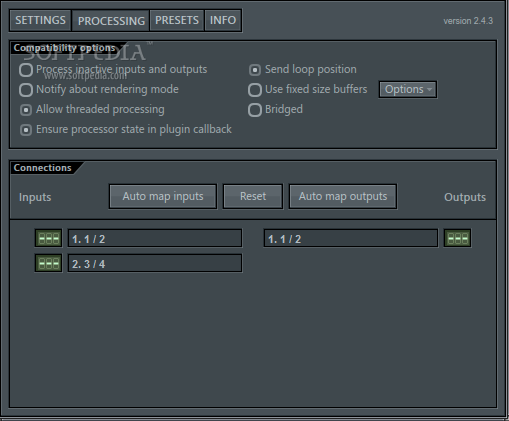509x421 pixels.
Task: Enable Use fixed size buffers
Action: coord(255,90)
